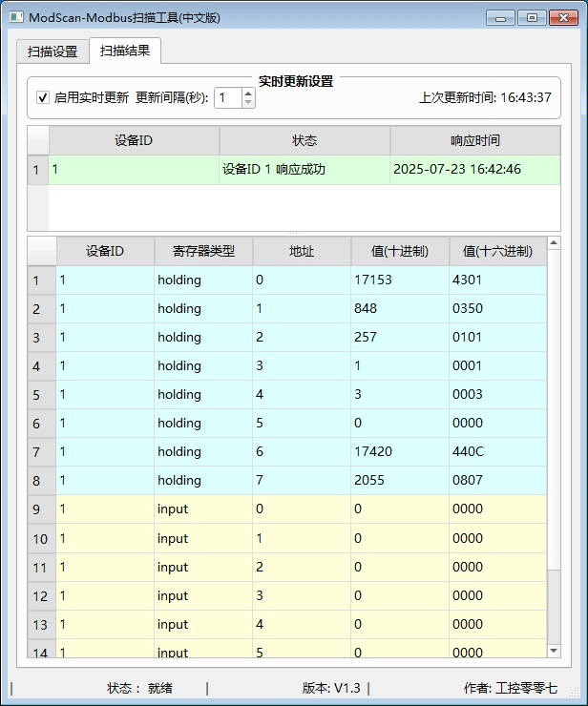Select row header 8 of the register table
The height and width of the screenshot is (706, 588).
point(42,481)
